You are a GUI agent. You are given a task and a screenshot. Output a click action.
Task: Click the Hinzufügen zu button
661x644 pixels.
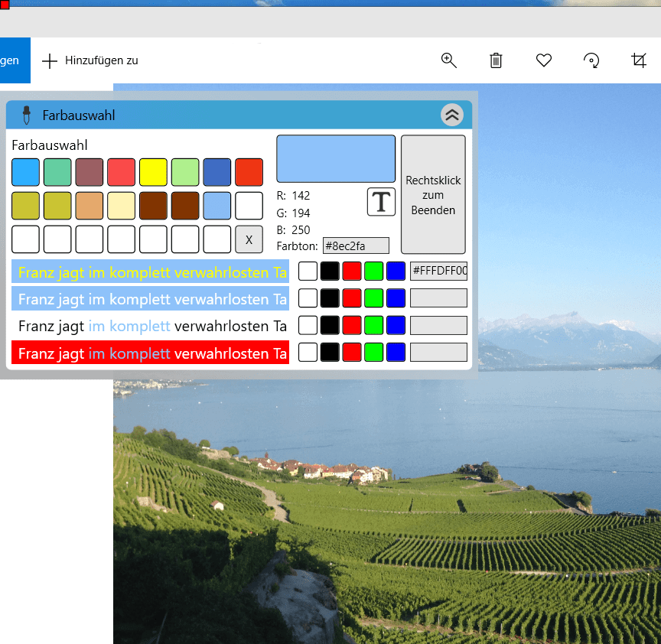click(x=90, y=60)
